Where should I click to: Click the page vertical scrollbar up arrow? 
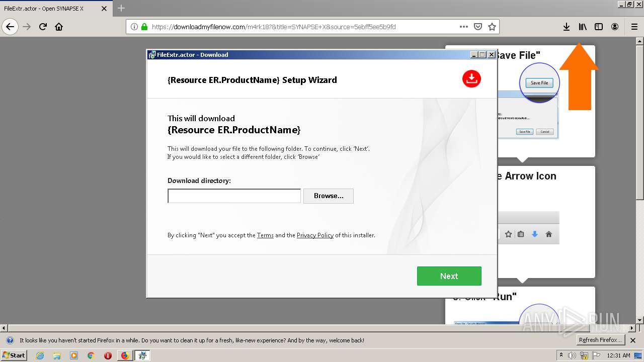pos(640,41)
